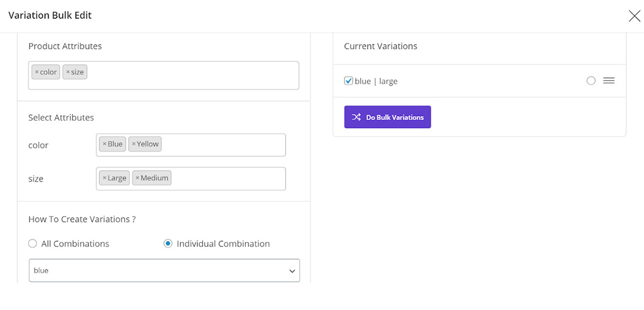Click the blue | large variation label

[376, 82]
